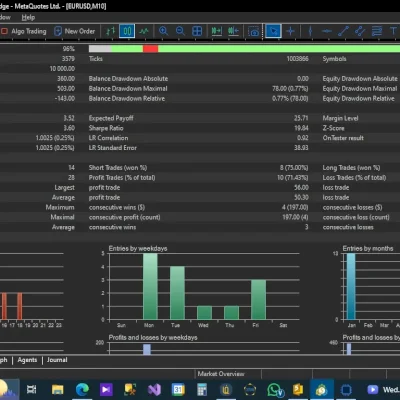Click the red segment of history quality bar
This screenshot has height=400, width=400.
pyautogui.click(x=150, y=49)
